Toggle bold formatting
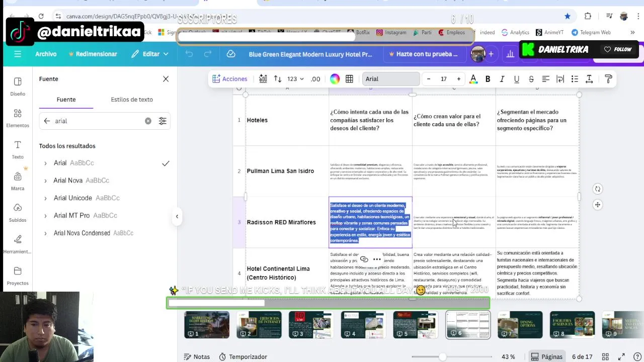 488,79
